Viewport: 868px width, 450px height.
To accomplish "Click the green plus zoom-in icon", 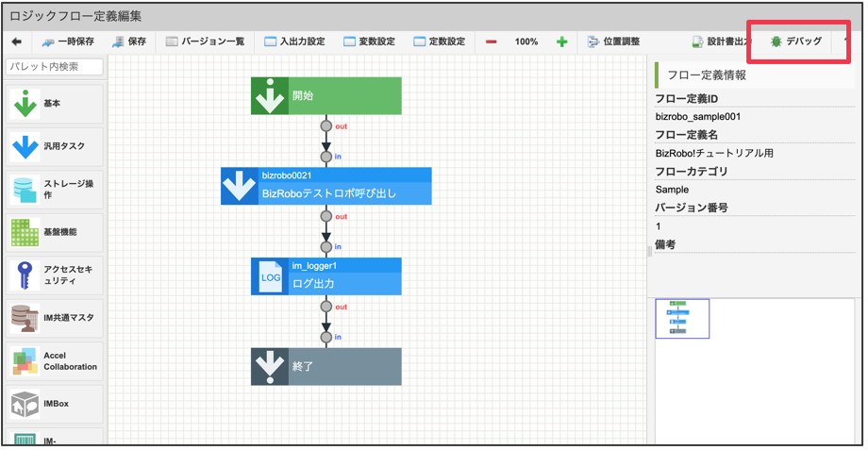I will pyautogui.click(x=562, y=42).
